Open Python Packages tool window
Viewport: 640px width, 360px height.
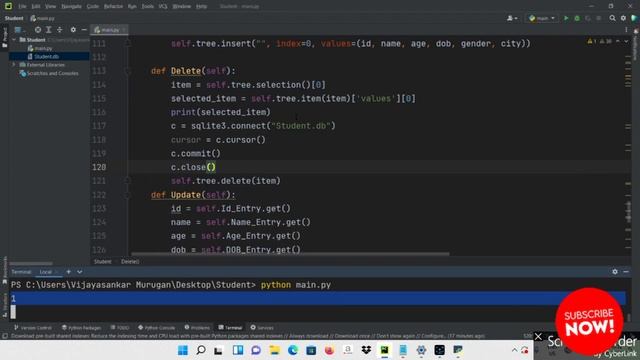[x=81, y=327]
